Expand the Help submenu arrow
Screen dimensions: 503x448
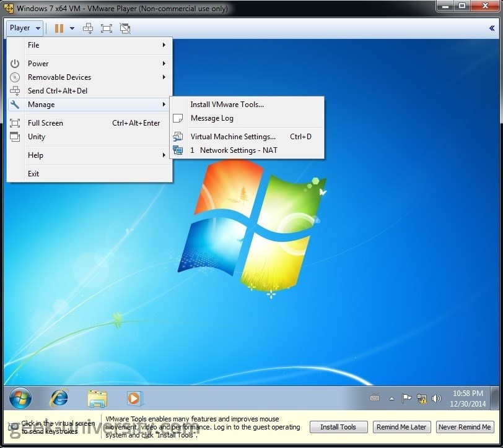click(x=164, y=155)
